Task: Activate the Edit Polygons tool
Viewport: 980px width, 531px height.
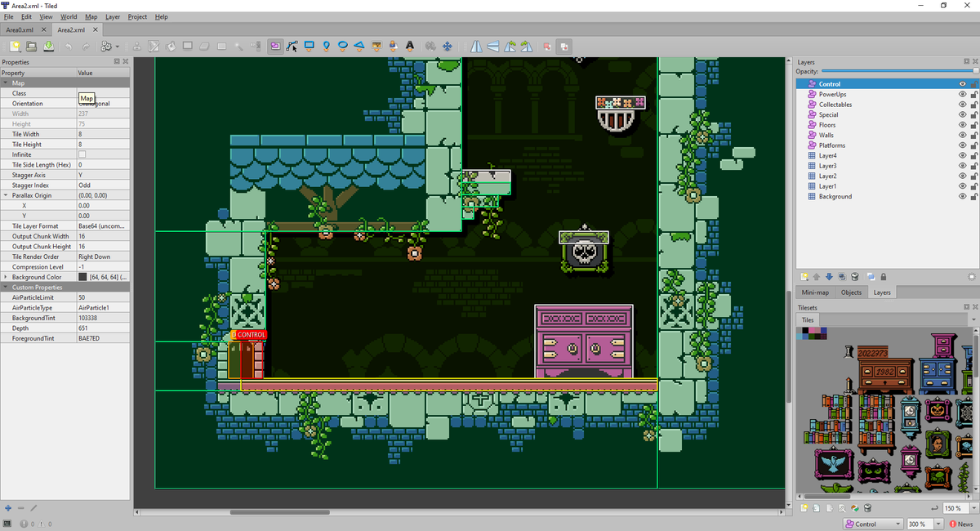Action: 292,46
